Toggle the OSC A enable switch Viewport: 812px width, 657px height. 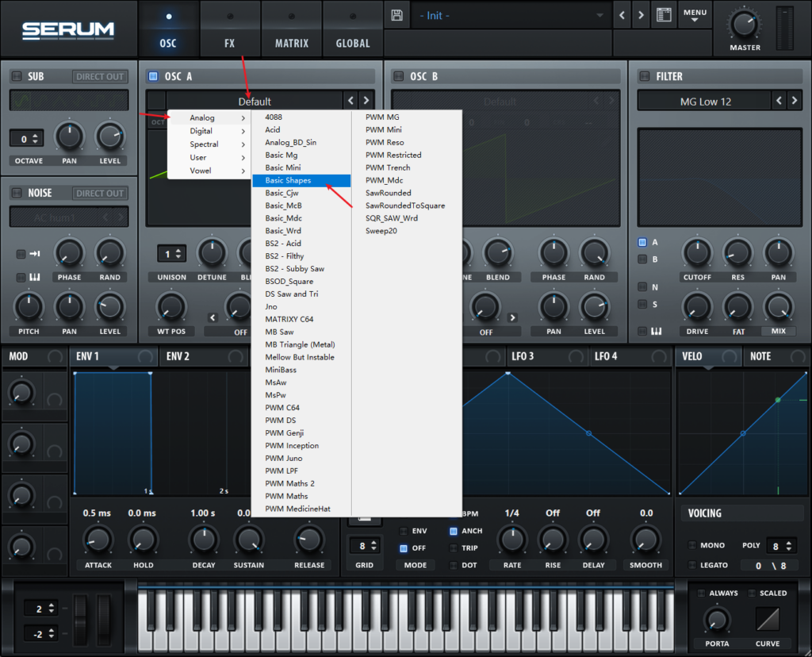pos(153,77)
